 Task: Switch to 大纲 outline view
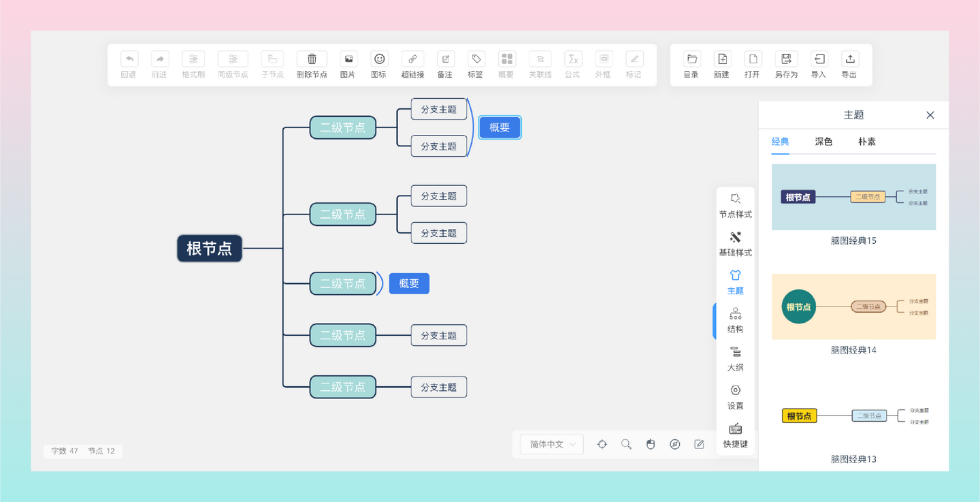(x=735, y=359)
